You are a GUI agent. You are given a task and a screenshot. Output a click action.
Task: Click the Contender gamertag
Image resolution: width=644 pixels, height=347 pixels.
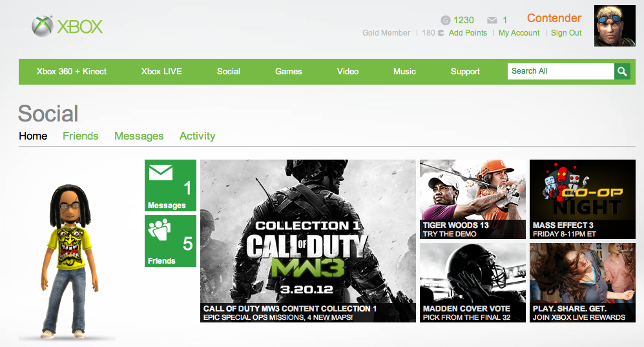(554, 18)
